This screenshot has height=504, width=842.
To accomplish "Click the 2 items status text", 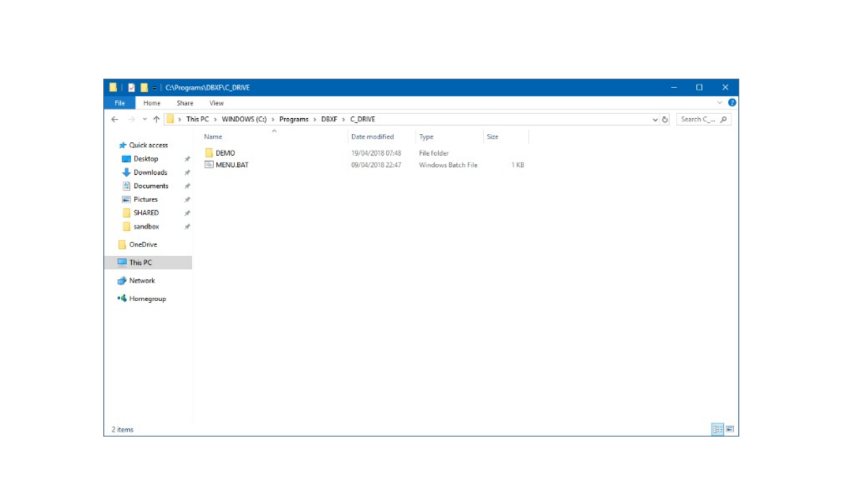I will [122, 430].
